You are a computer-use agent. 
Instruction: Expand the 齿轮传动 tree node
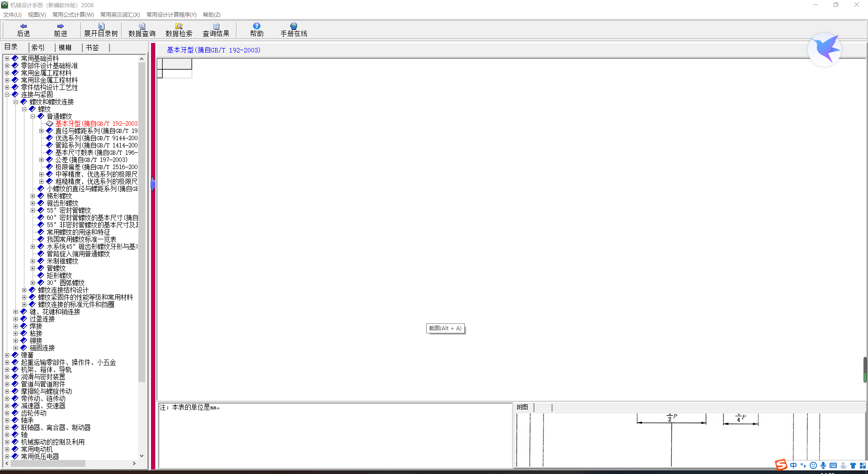coord(7,413)
